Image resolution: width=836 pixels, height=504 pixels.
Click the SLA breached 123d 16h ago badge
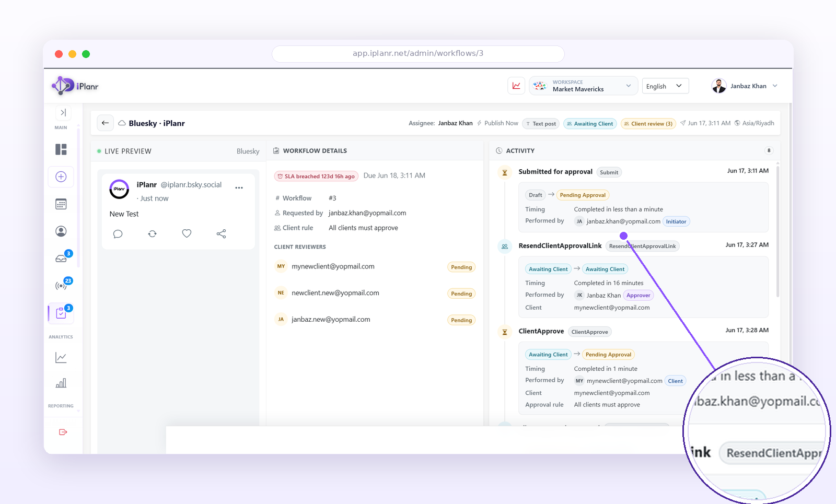coord(316,176)
